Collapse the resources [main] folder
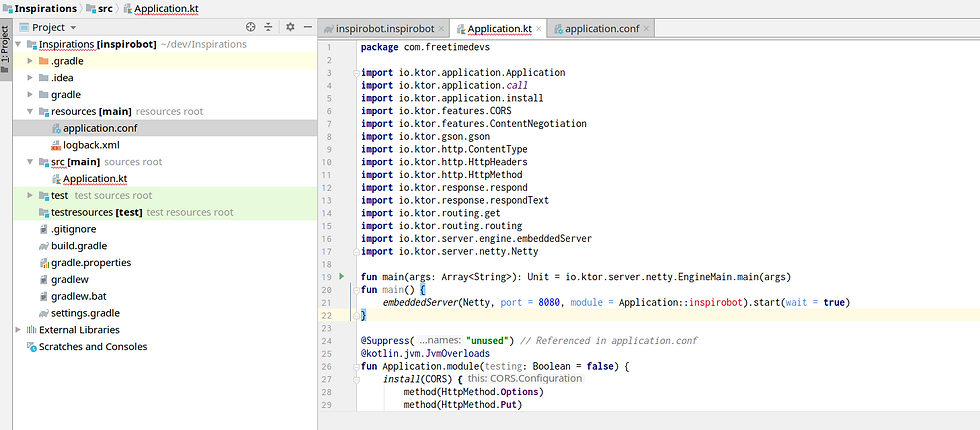Viewport: 980px width, 430px height. point(31,111)
